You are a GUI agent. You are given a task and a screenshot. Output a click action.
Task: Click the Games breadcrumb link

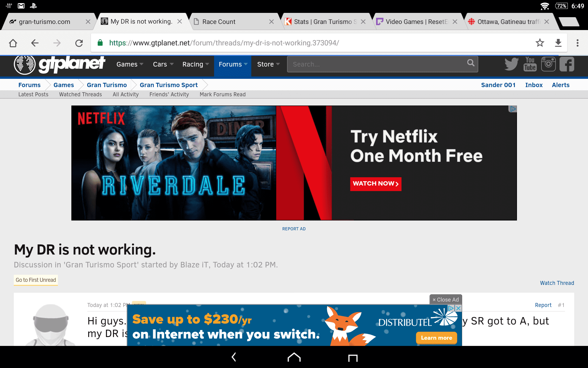coord(64,85)
